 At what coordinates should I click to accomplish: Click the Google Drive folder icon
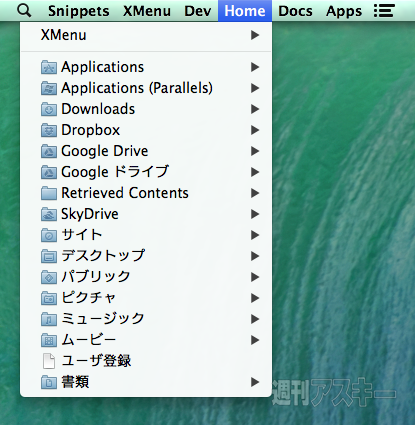pos(49,151)
